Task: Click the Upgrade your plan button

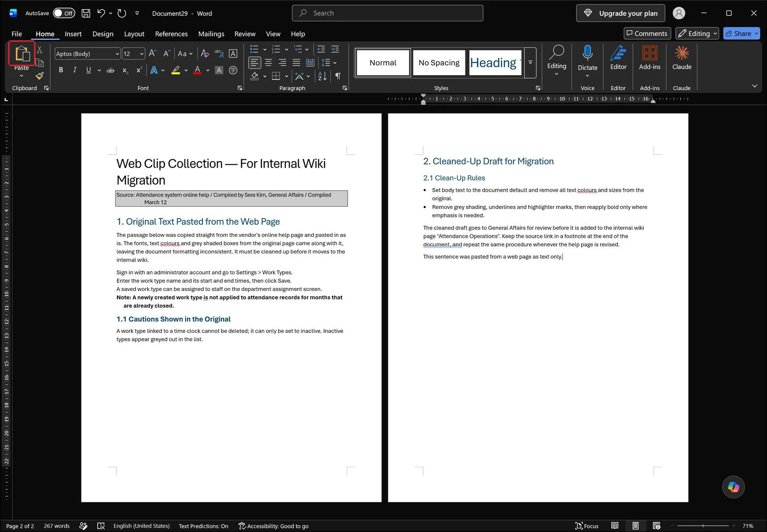Action: [x=620, y=13]
